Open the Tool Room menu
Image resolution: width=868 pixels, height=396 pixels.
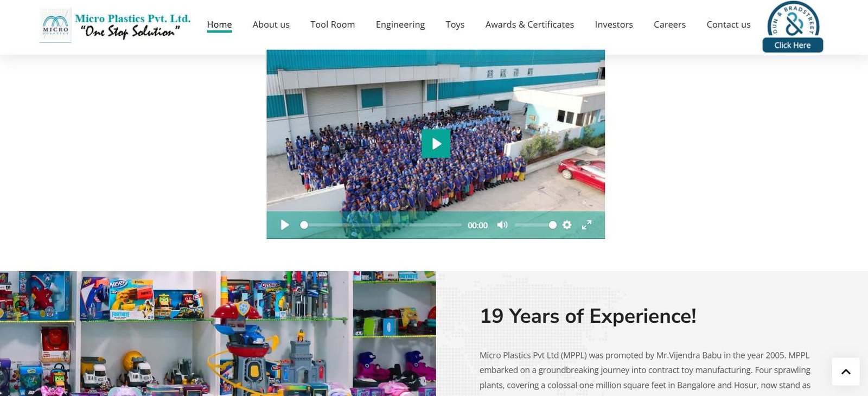click(333, 24)
